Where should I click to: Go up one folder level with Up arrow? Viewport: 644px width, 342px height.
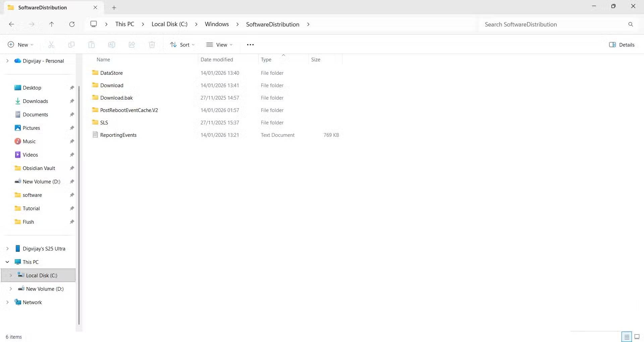pyautogui.click(x=51, y=24)
